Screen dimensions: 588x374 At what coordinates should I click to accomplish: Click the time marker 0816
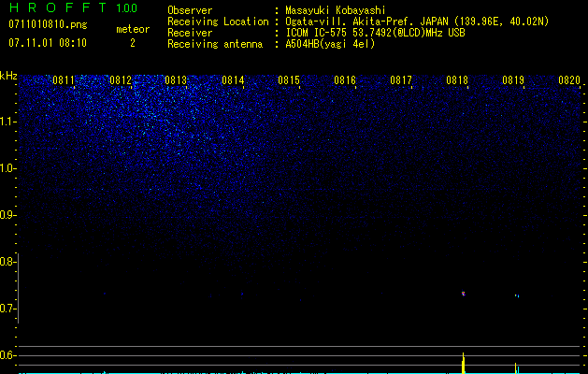345,80
